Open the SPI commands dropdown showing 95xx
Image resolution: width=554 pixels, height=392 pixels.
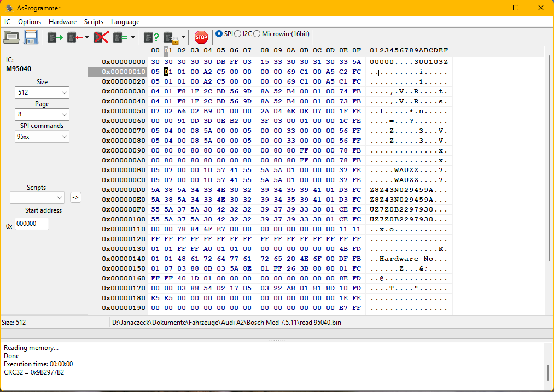click(x=42, y=137)
